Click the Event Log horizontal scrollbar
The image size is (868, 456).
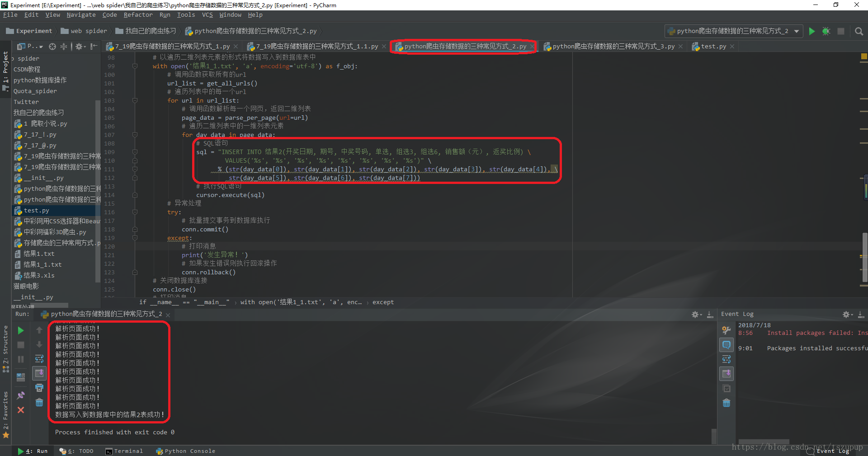(764, 442)
